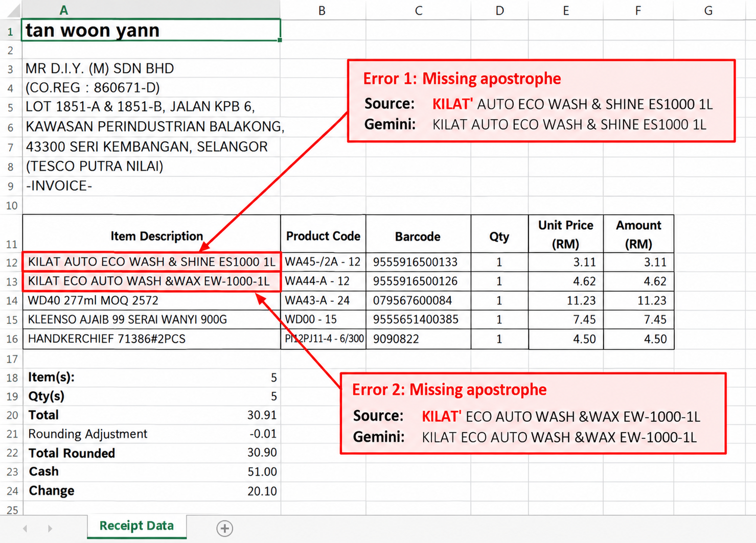
Task: Select the Total value '30.91'
Action: tap(262, 415)
